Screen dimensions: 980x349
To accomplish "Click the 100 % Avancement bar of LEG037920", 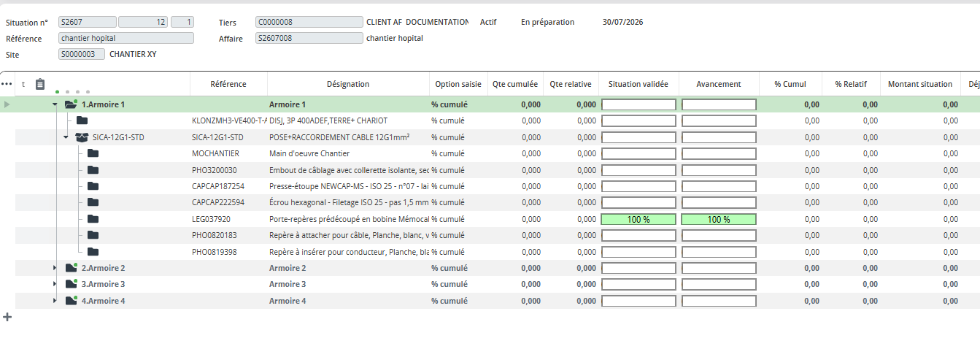I will tap(719, 219).
